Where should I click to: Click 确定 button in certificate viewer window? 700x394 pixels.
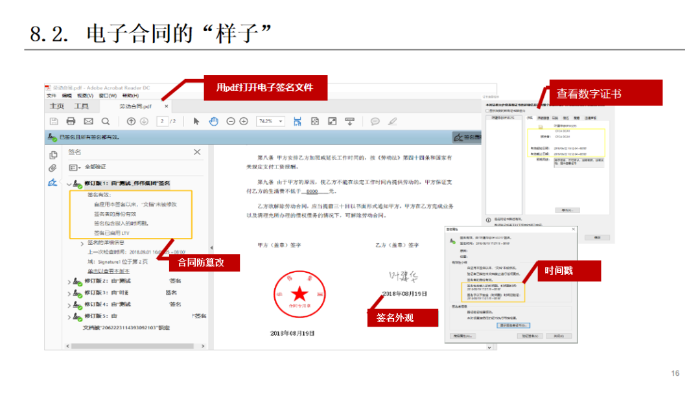(x=597, y=238)
